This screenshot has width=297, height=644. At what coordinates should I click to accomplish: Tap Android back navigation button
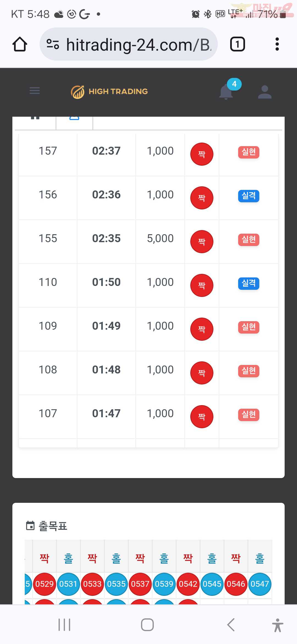point(231,625)
